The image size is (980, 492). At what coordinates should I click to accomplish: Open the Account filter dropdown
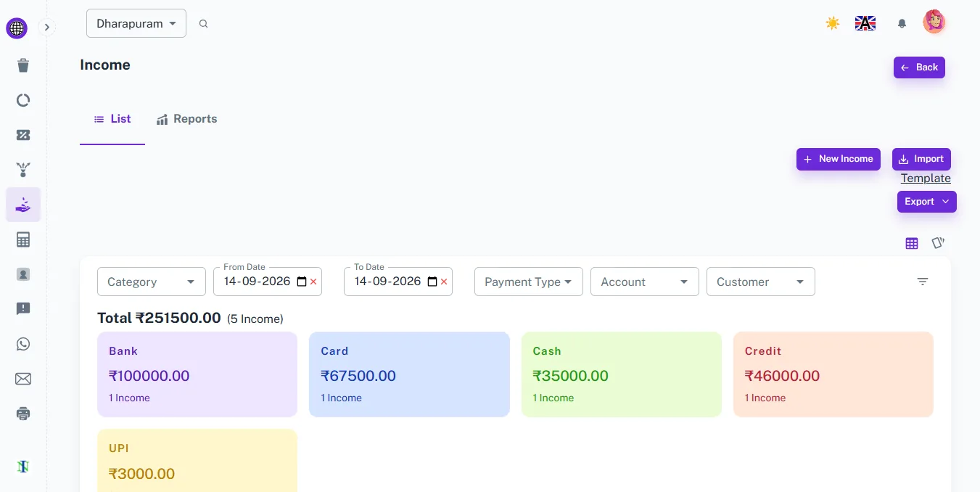click(x=645, y=282)
